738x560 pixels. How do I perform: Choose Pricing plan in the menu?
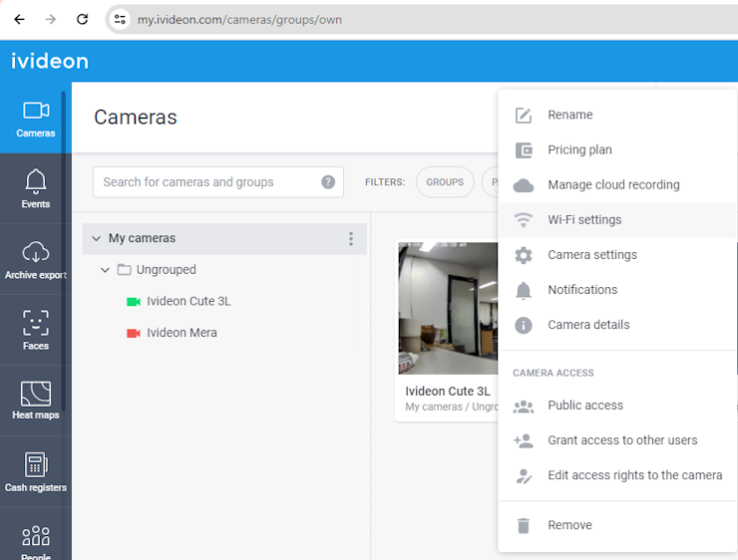616,150
